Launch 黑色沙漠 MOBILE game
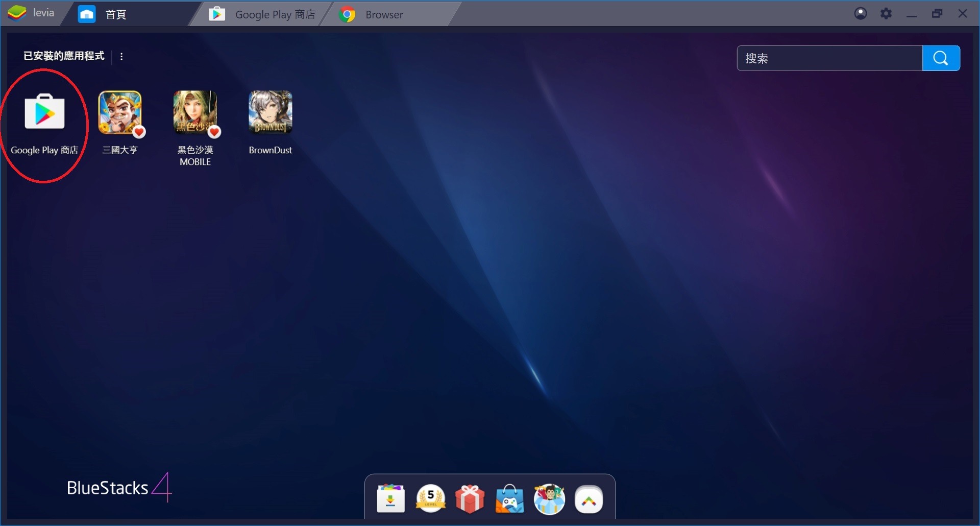This screenshot has width=980, height=526. pos(195,112)
